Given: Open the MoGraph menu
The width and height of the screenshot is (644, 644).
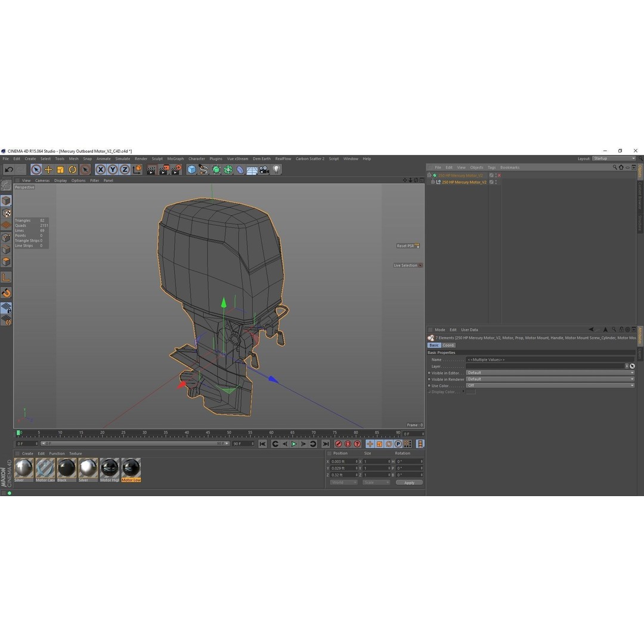Looking at the screenshot, I should point(175,159).
